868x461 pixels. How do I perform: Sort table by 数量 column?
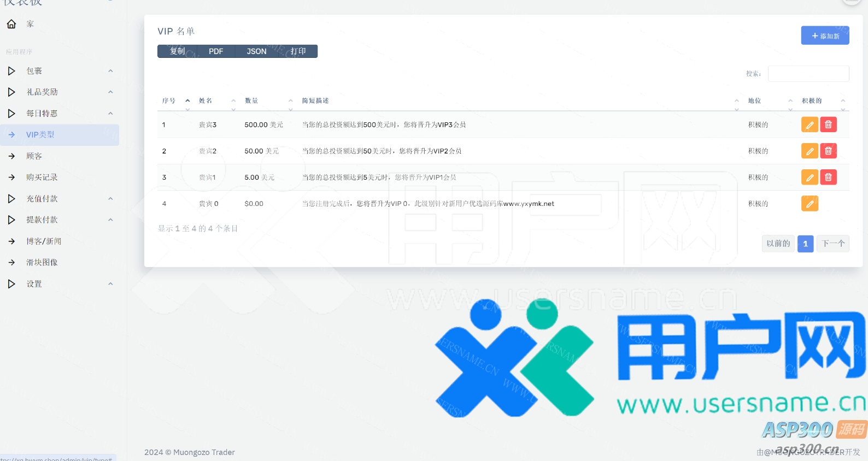pyautogui.click(x=268, y=101)
